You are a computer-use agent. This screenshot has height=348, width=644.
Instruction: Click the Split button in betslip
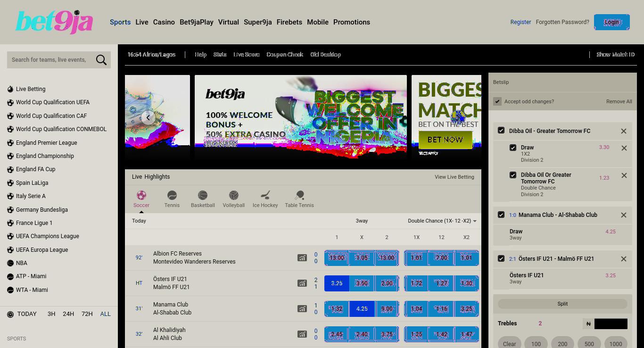[562, 304]
